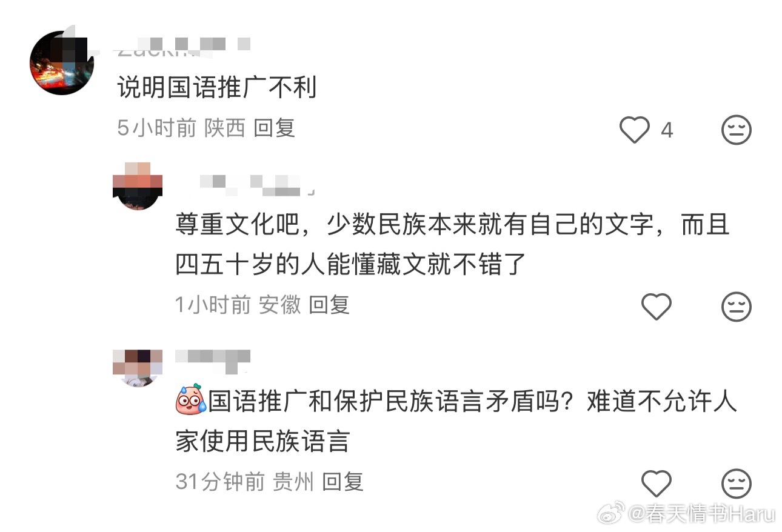This screenshot has height=532, width=782.
Task: Open the Guizhou replier's avatar
Action: click(138, 368)
